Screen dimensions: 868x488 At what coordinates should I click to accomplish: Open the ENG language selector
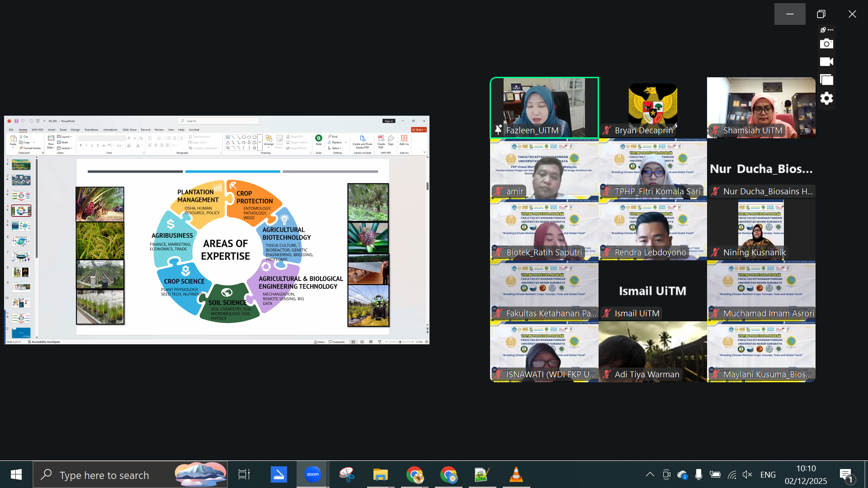(768, 474)
